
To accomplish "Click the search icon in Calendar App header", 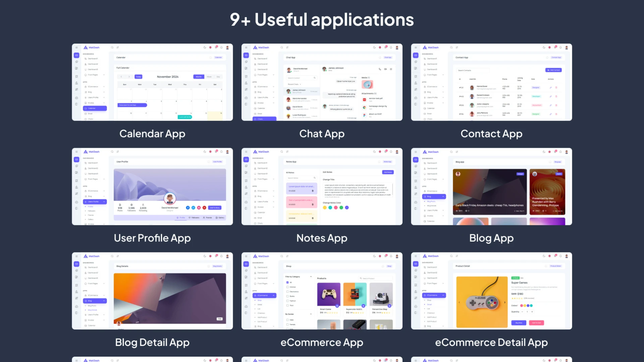I will (112, 48).
